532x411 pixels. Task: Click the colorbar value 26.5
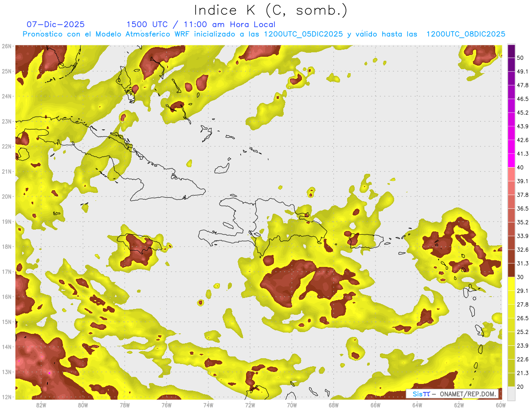(x=523, y=318)
